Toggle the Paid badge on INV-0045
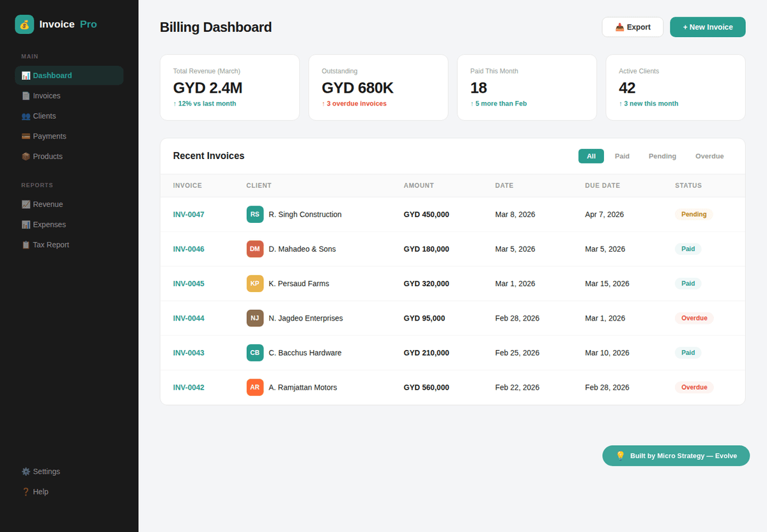Image resolution: width=767 pixels, height=532 pixels. pyautogui.click(x=688, y=284)
